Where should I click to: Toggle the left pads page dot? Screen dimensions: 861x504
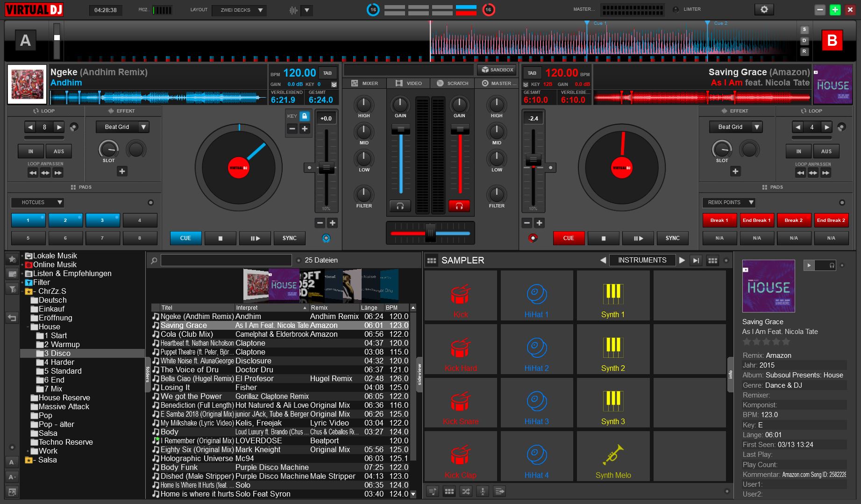150,203
